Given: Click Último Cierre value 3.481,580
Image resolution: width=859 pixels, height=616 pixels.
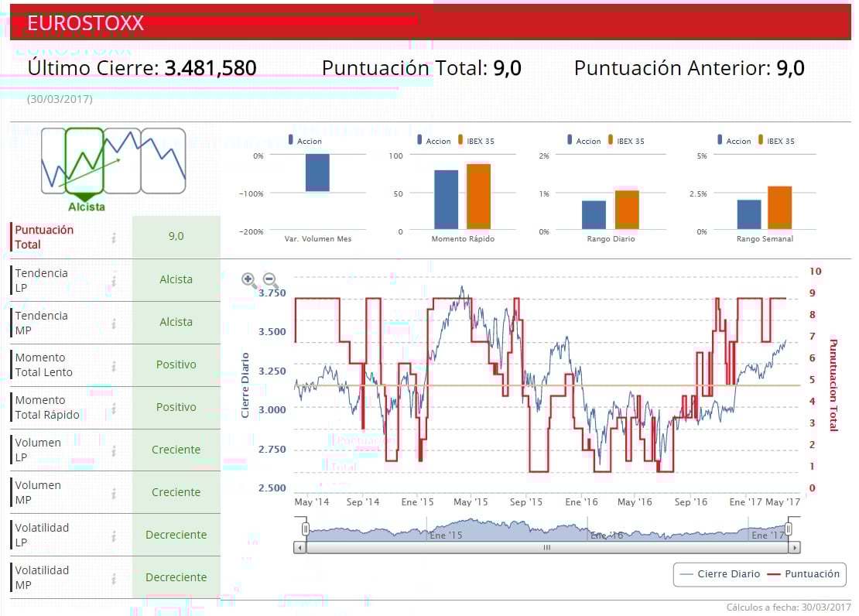Looking at the screenshot, I should click(x=210, y=68).
